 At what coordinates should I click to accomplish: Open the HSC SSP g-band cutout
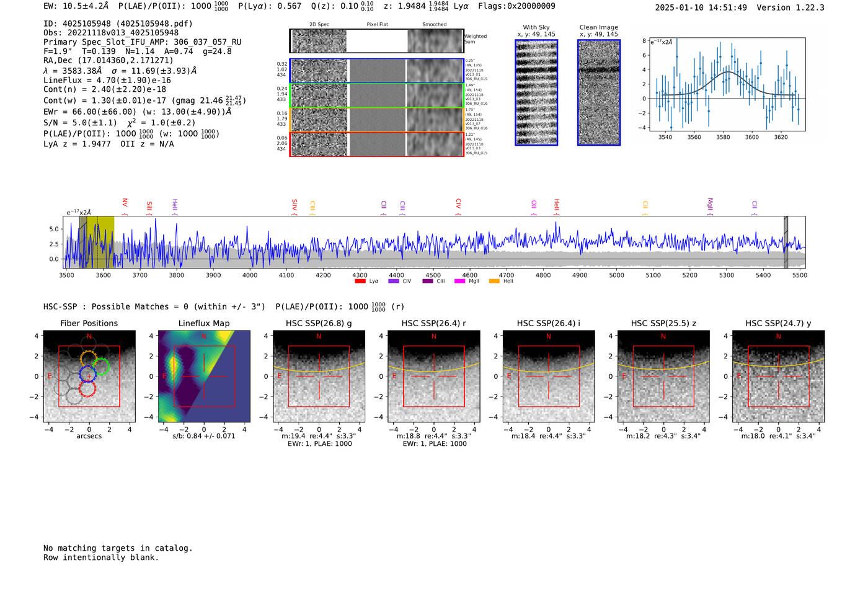tap(319, 376)
